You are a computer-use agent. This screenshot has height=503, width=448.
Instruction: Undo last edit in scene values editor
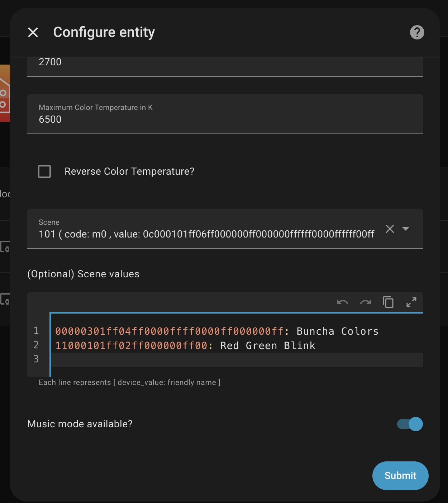pyautogui.click(x=342, y=302)
